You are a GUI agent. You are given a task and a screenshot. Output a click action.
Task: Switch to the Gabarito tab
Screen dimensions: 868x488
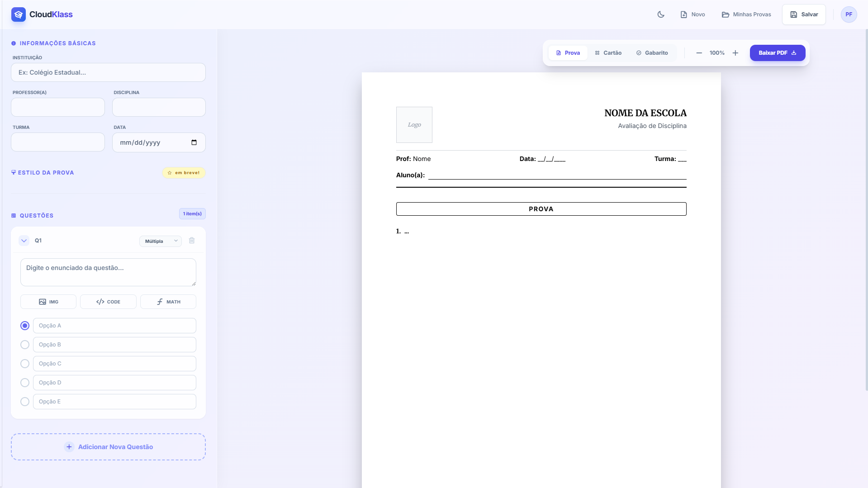[x=652, y=53]
